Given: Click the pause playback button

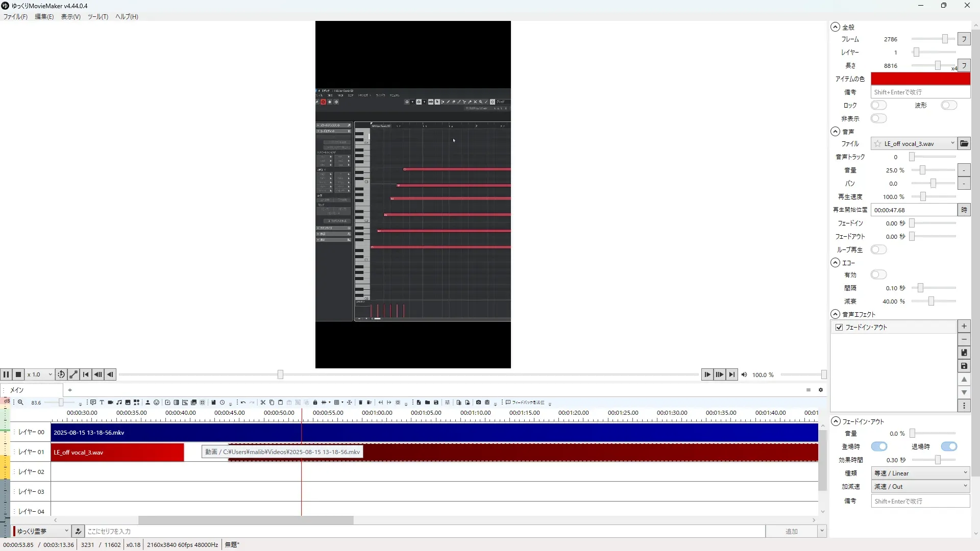Looking at the screenshot, I should coord(6,374).
